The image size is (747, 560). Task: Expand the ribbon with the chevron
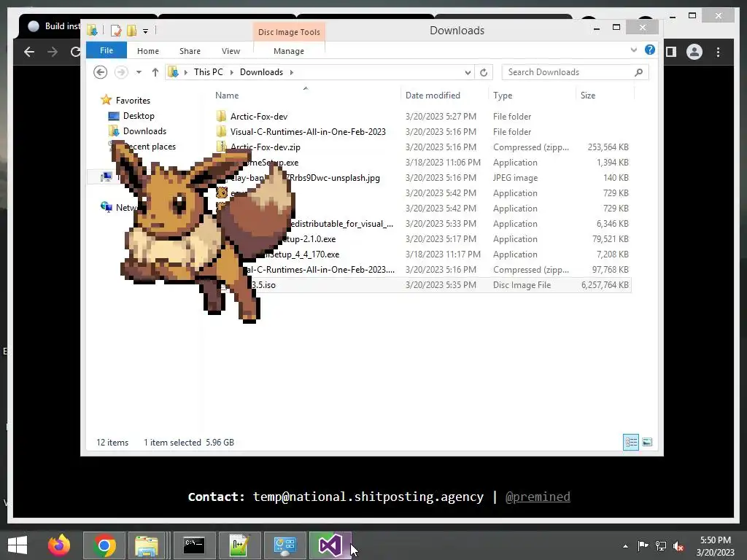pos(634,50)
